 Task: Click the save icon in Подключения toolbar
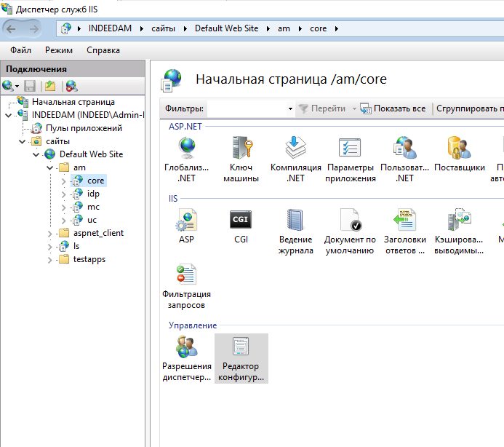pyautogui.click(x=30, y=86)
